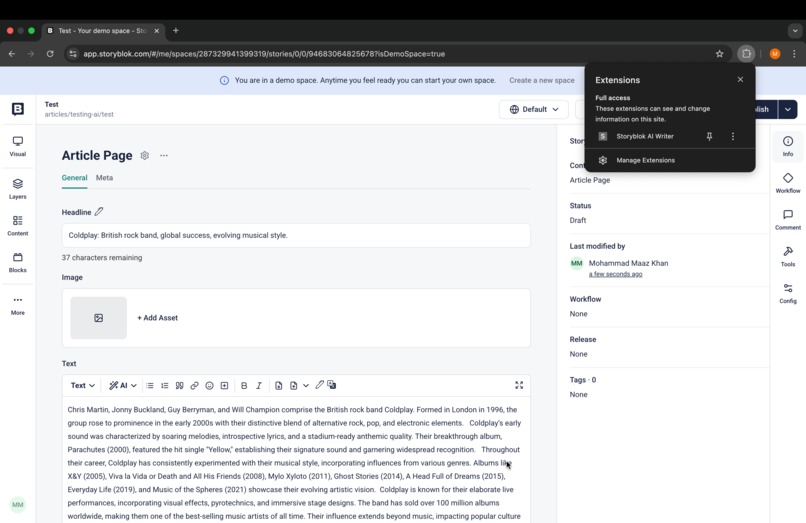Viewport: 806px width, 523px height.
Task: Open the Content section in the sidebar
Action: [x=17, y=225]
